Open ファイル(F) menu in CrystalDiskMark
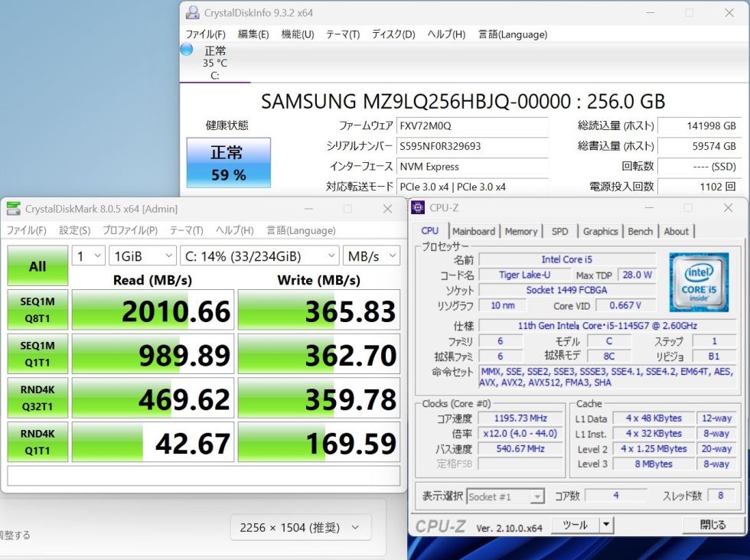The image size is (750, 560). click(26, 230)
